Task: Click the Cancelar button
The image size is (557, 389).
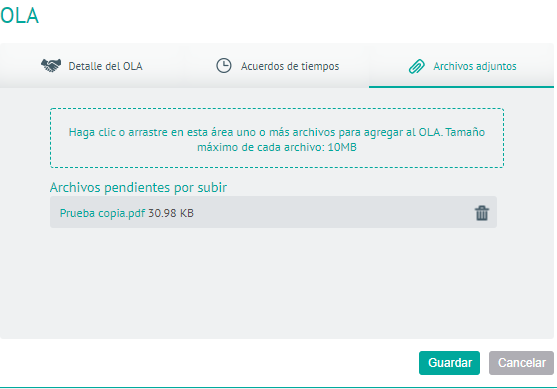Action: tap(521, 363)
